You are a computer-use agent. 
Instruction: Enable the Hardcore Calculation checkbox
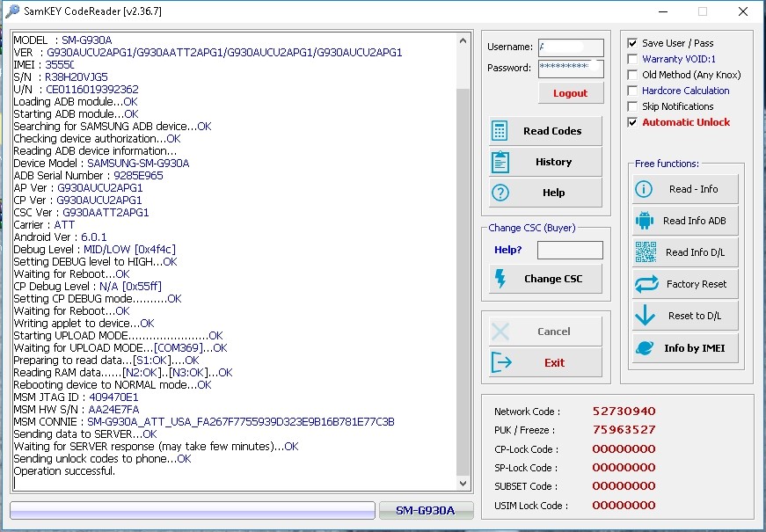tap(632, 91)
